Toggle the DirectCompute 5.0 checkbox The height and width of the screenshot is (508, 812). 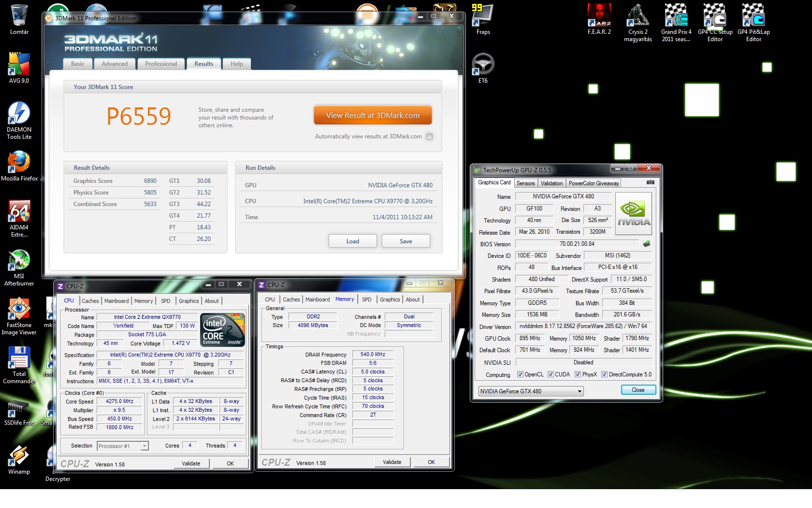pyautogui.click(x=604, y=374)
